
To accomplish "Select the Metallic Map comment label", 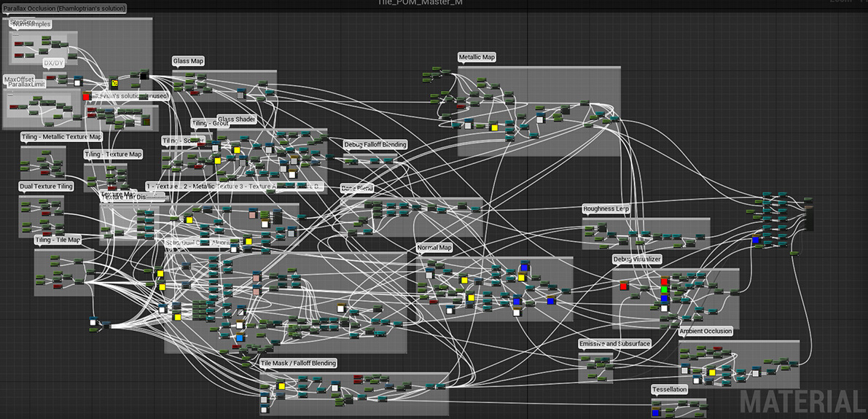I will (477, 57).
